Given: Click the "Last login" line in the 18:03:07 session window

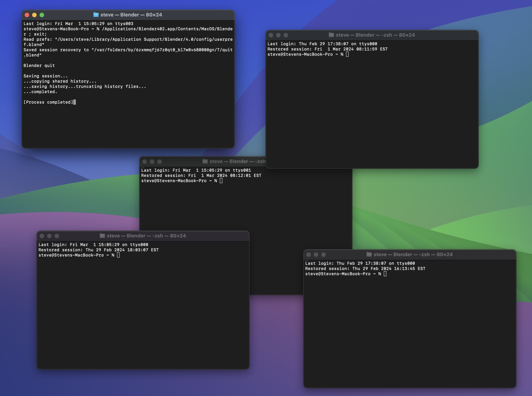Looking at the screenshot, I should [x=93, y=245].
